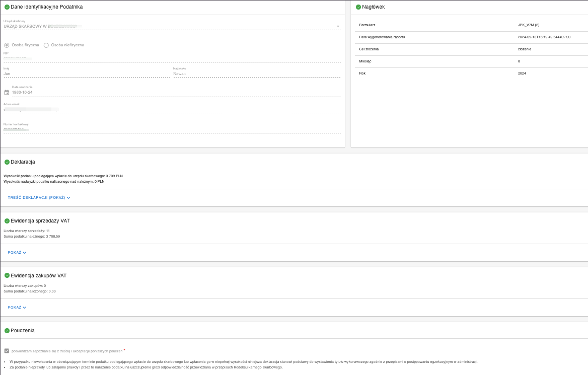Image resolution: width=588 pixels, height=375 pixels.
Task: Click the green check icon beside Deklaracja
Action: tap(7, 162)
